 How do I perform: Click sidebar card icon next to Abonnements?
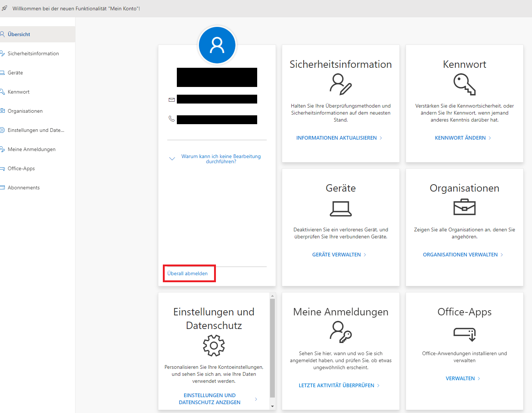point(2,188)
